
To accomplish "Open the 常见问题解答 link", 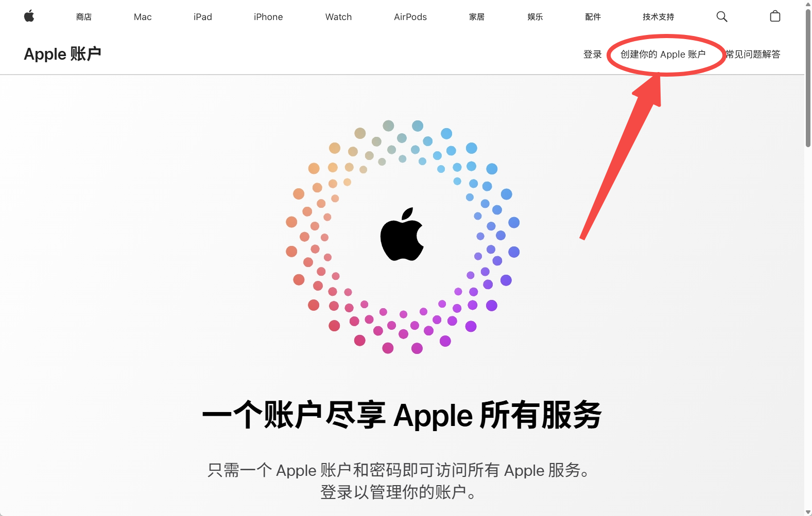I will point(753,55).
